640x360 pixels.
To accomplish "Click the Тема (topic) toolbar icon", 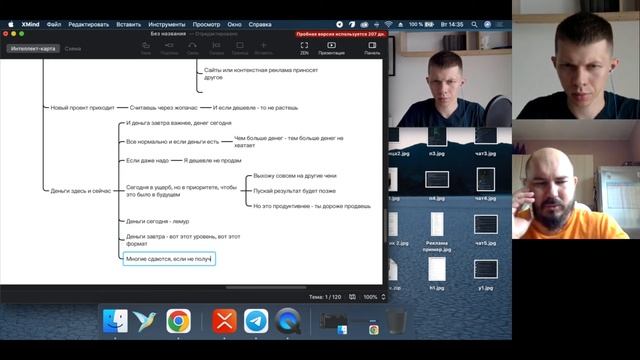I will pyautogui.click(x=146, y=45).
